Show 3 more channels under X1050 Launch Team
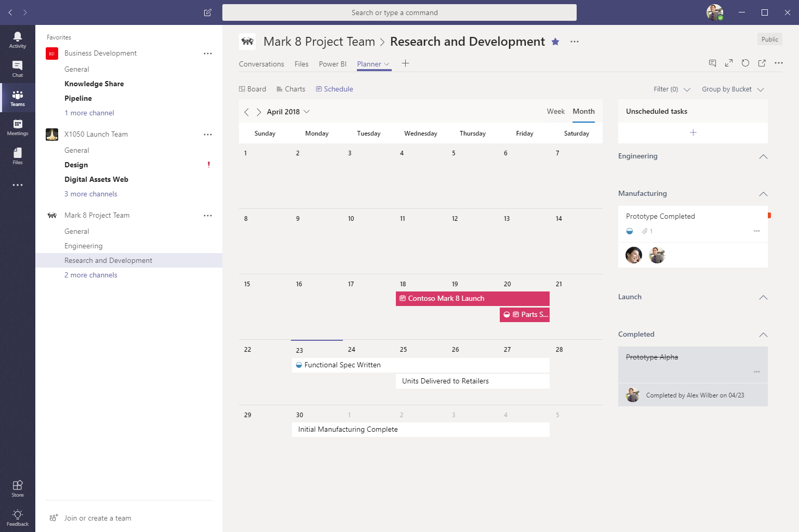The width and height of the screenshot is (799, 532). coord(91,194)
